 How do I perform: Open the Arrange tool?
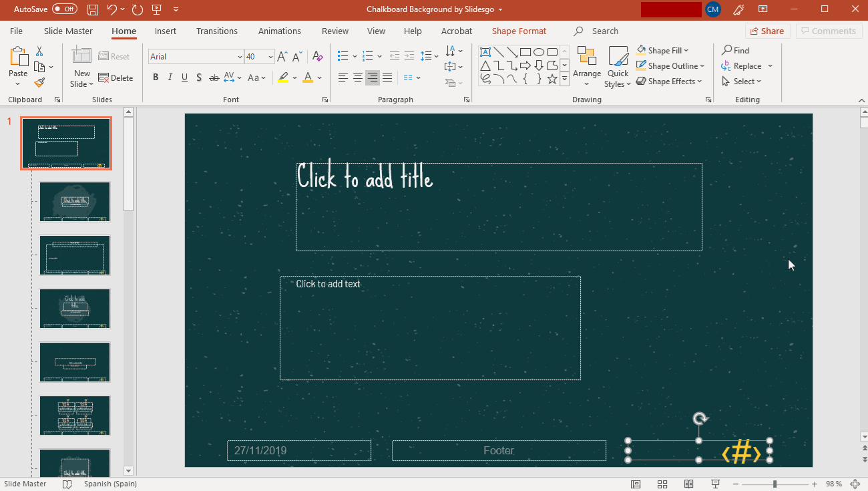click(x=587, y=67)
